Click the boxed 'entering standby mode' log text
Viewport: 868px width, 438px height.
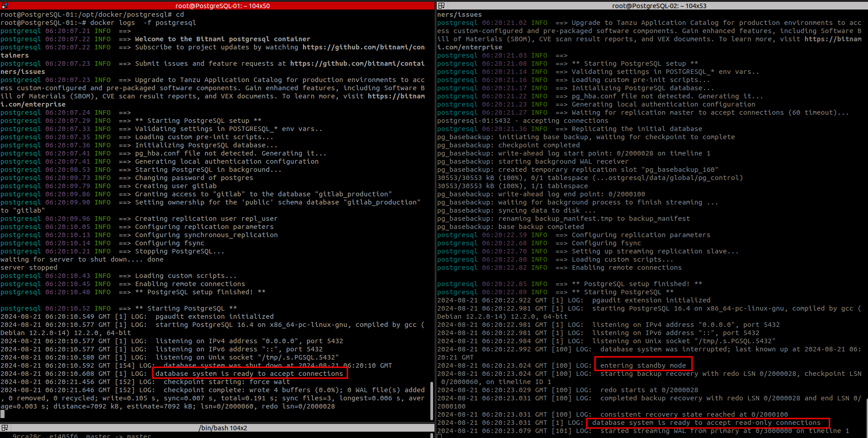click(x=643, y=365)
